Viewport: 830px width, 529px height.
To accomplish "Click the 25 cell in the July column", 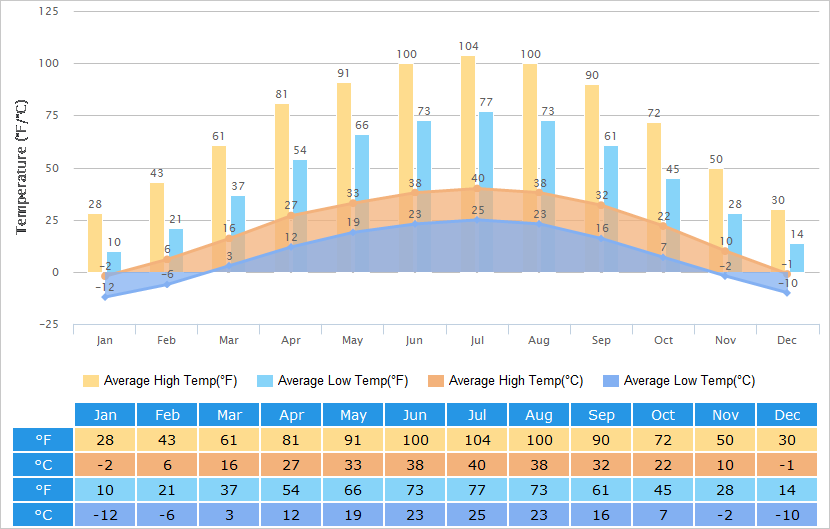I will tap(477, 515).
